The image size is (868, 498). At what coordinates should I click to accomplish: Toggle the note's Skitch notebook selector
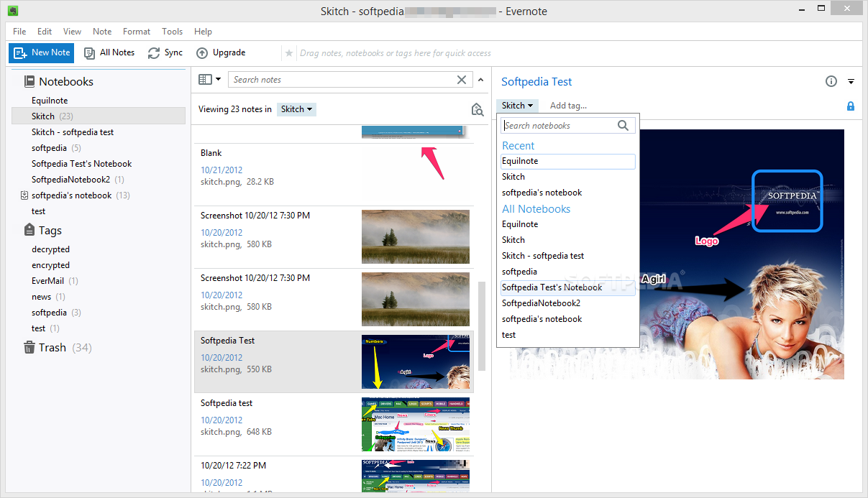(x=517, y=106)
